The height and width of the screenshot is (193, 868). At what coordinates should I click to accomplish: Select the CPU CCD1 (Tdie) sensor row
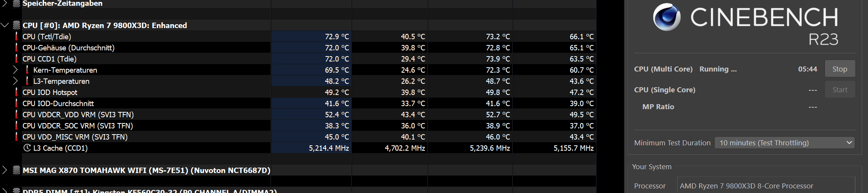click(50, 59)
